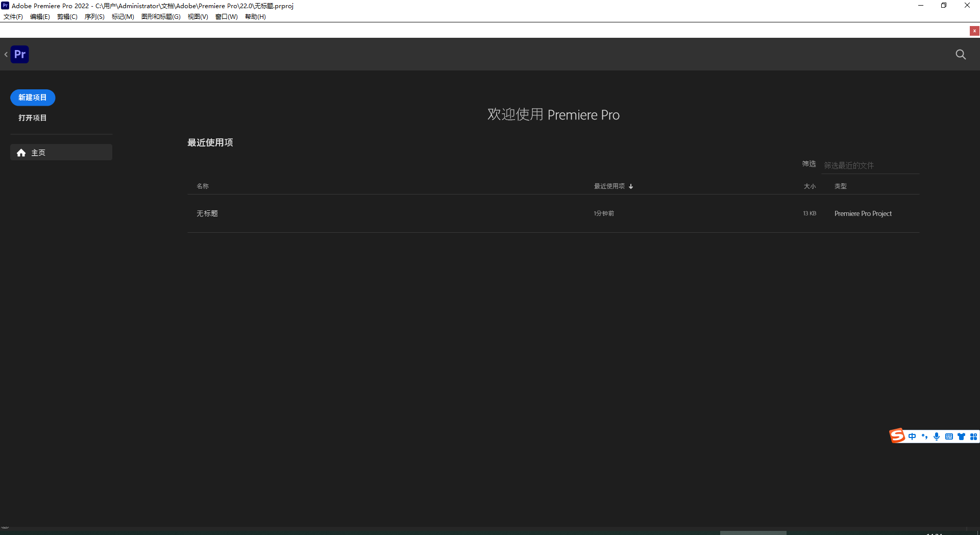980x535 pixels.
Task: Open the 剪辑(C) menu
Action: (67, 16)
